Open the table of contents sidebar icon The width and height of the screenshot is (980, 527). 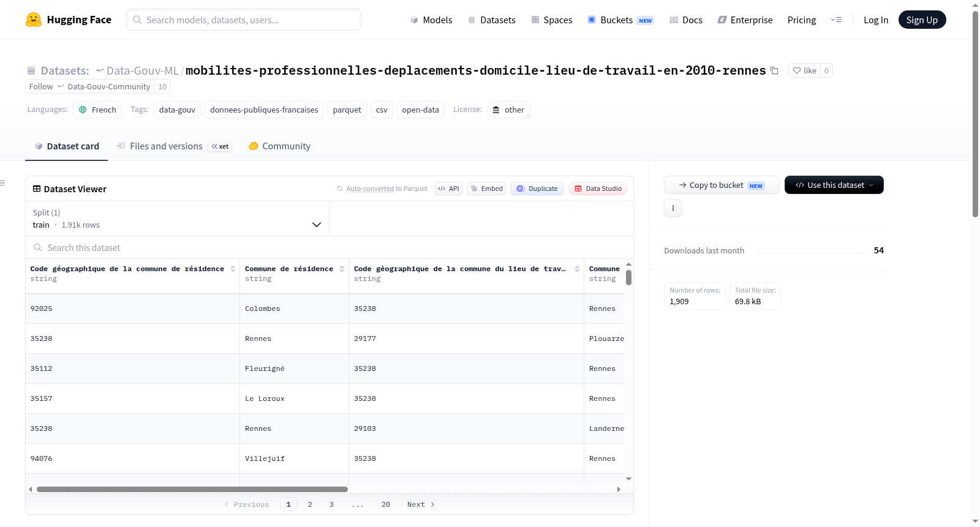(x=2, y=183)
